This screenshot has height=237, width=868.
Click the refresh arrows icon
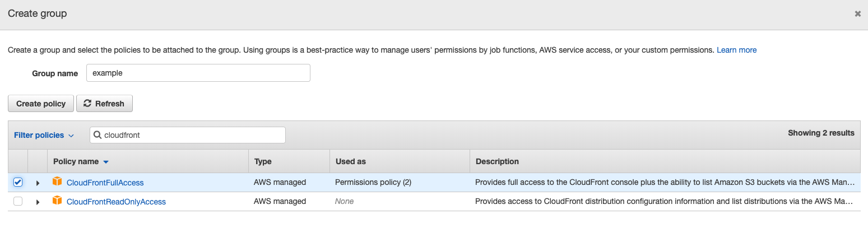point(87,104)
